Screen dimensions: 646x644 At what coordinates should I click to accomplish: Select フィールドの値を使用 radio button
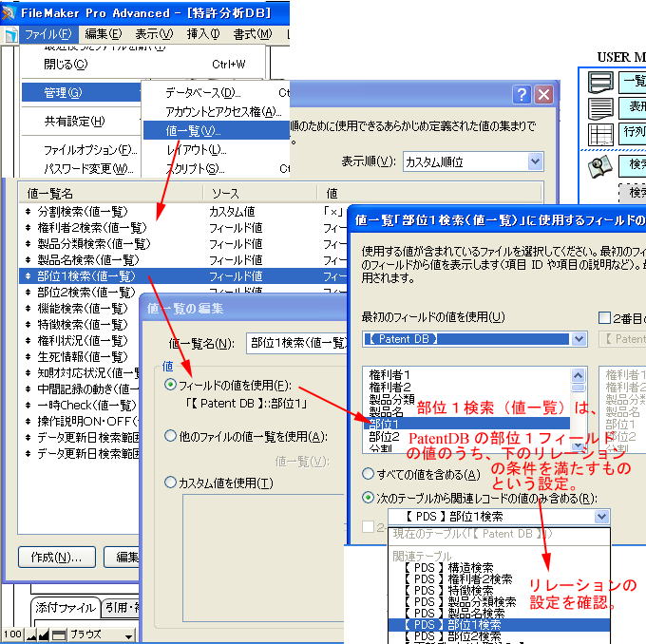tap(171, 386)
